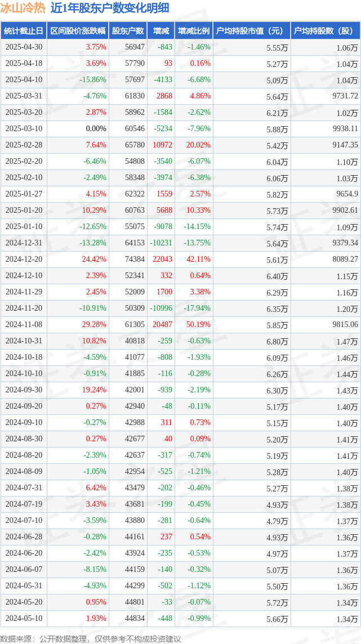Viewport: 361px width, 644px height.
Task: Click the 股东户数 column header
Action: pos(128,31)
